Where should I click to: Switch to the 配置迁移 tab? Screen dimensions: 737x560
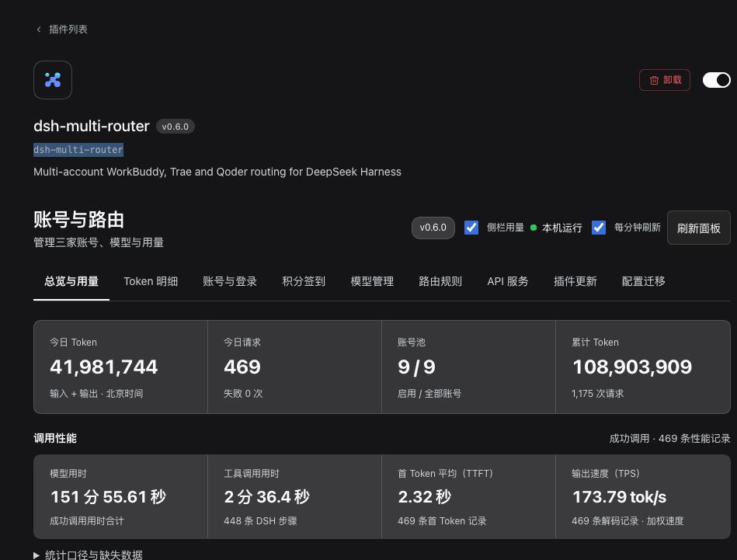pos(644,281)
